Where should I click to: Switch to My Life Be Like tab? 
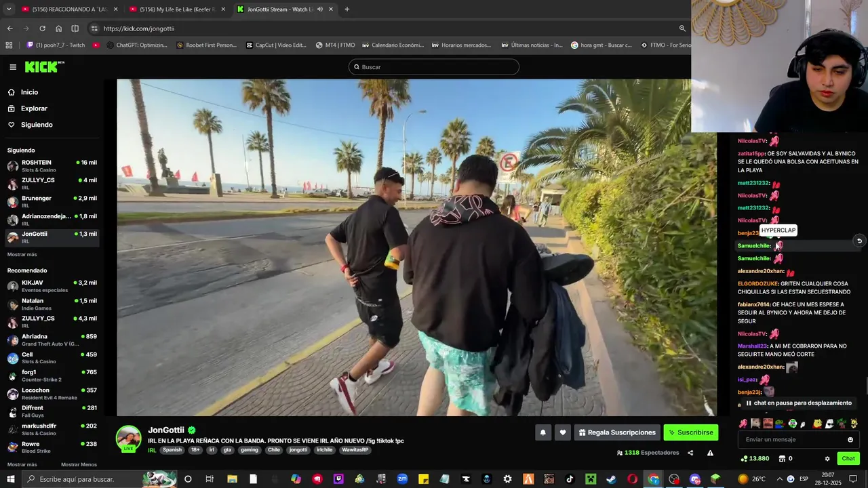[176, 9]
